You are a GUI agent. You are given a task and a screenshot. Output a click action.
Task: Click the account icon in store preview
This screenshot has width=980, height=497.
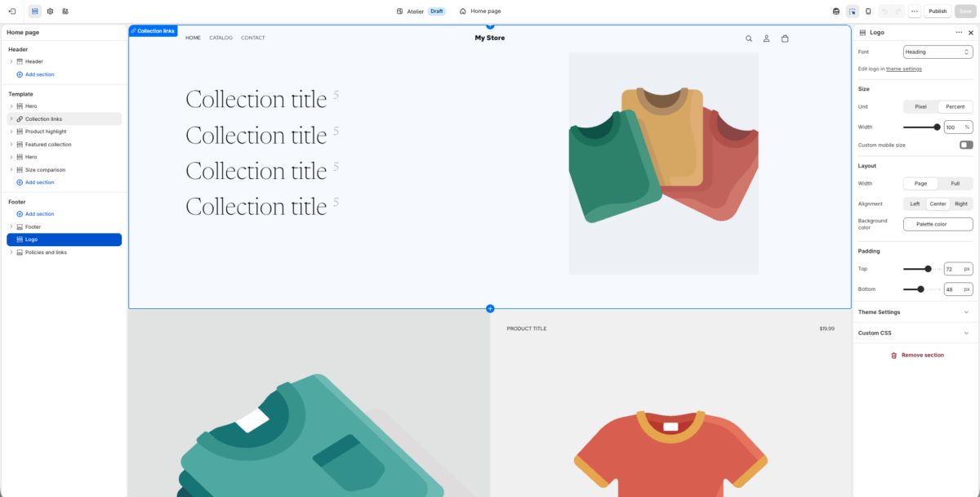767,38
